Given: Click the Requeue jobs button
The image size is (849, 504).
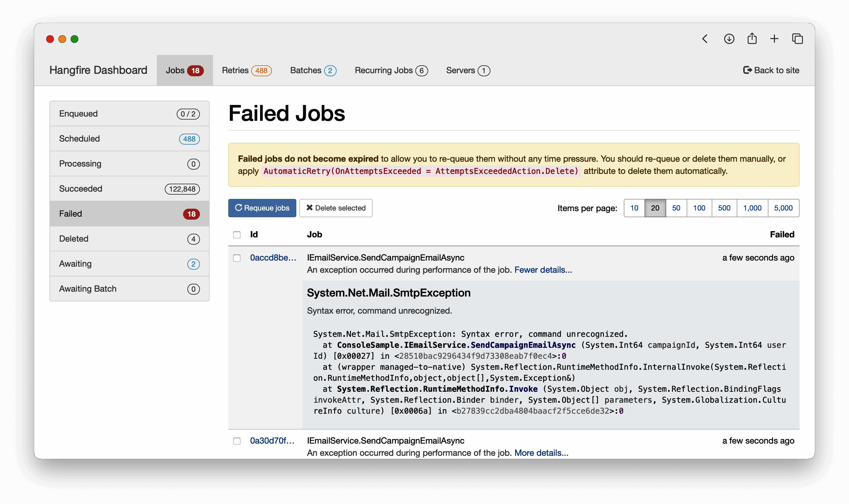Looking at the screenshot, I should [x=262, y=208].
